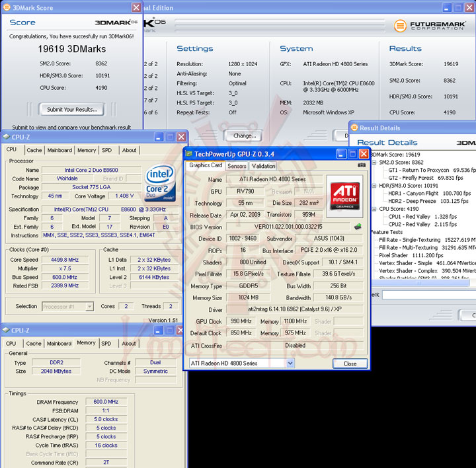
Task: Select Vertex Shader - Simple row
Action: (x=427, y=263)
